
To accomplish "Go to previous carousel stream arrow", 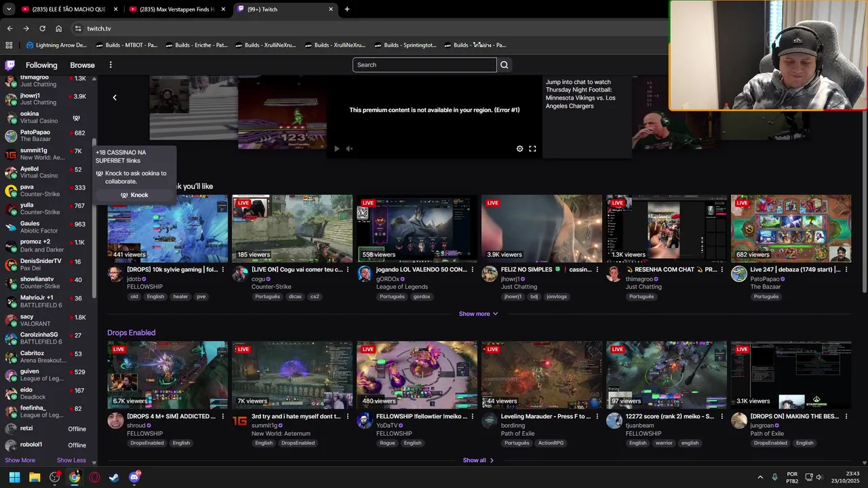I will tap(115, 98).
